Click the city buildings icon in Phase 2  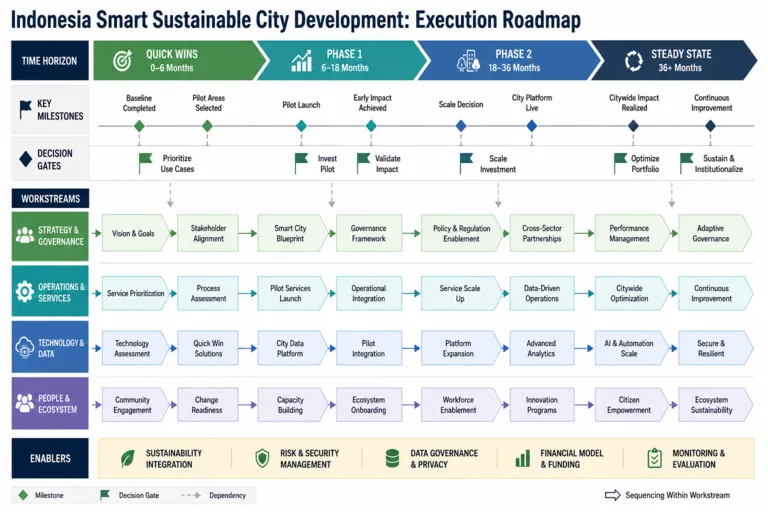click(468, 61)
